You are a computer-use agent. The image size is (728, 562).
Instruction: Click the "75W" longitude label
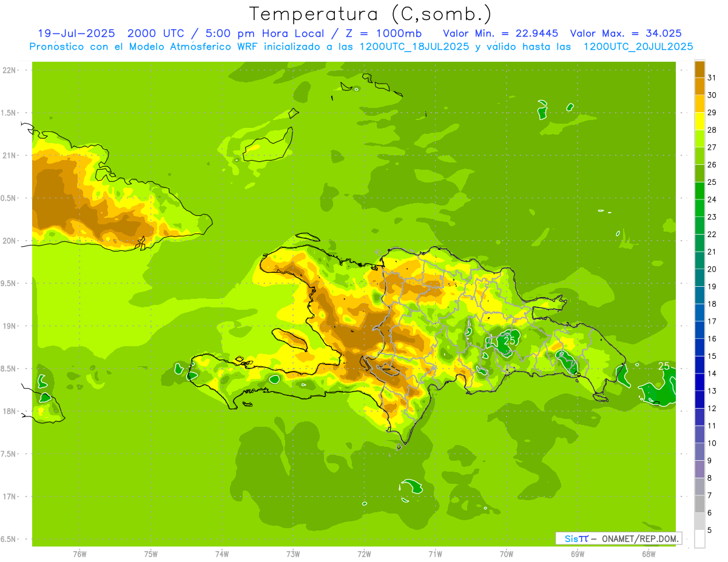point(151,554)
